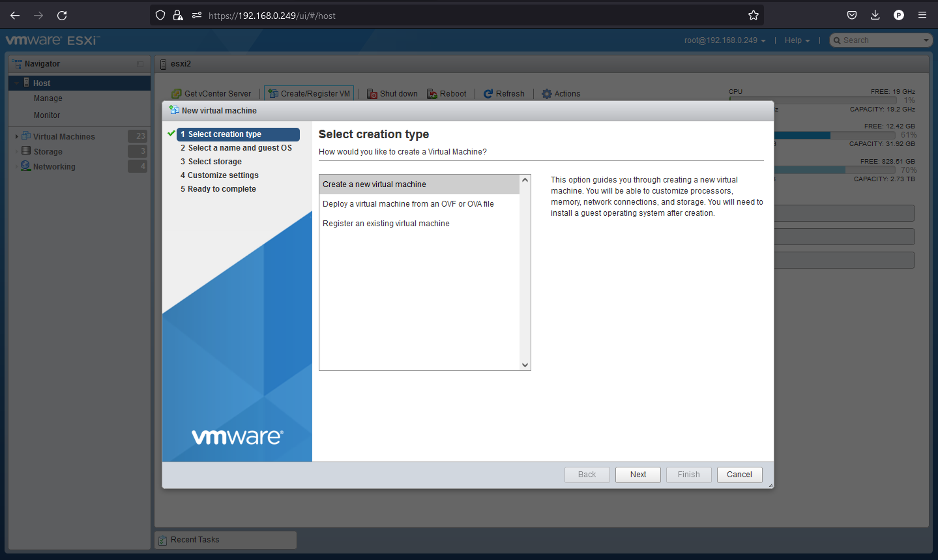Image resolution: width=938 pixels, height=560 pixels.
Task: Click the esxi2 host title icon
Action: tap(163, 64)
